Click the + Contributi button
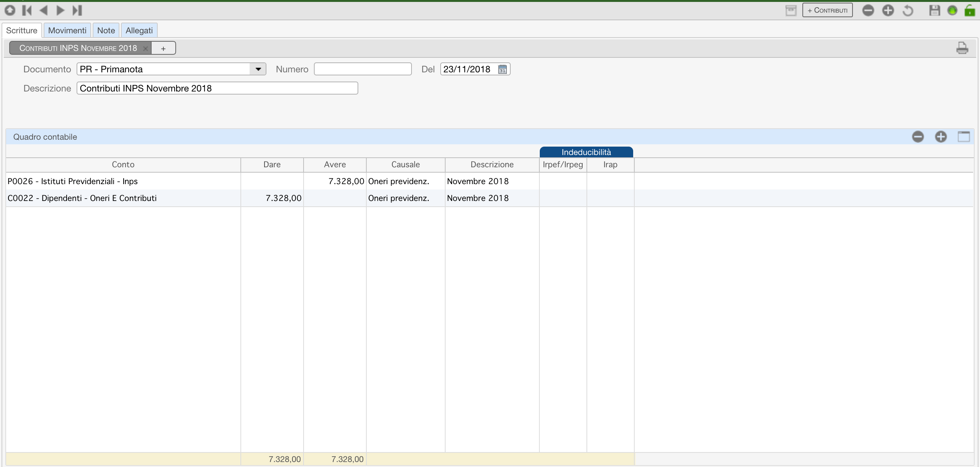The image size is (980, 467). click(x=828, y=10)
